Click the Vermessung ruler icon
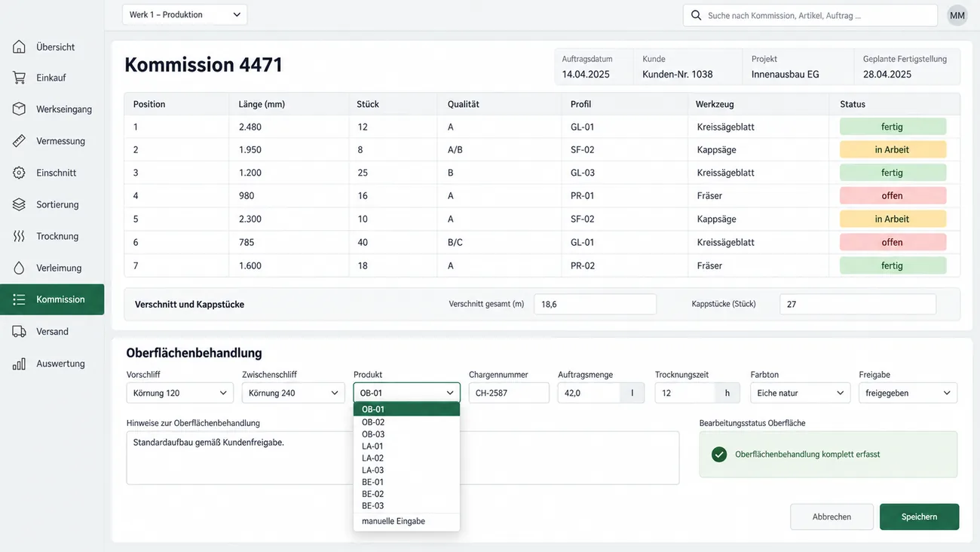 click(x=19, y=141)
